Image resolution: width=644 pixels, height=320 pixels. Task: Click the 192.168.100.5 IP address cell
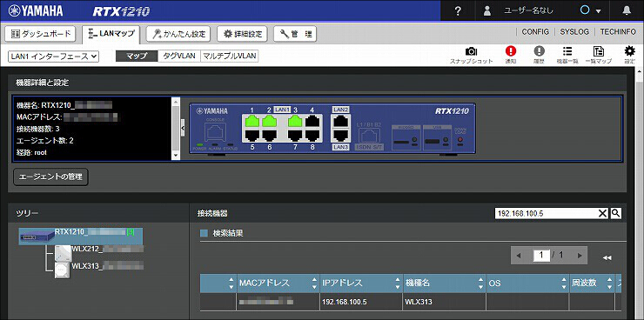[x=361, y=303]
